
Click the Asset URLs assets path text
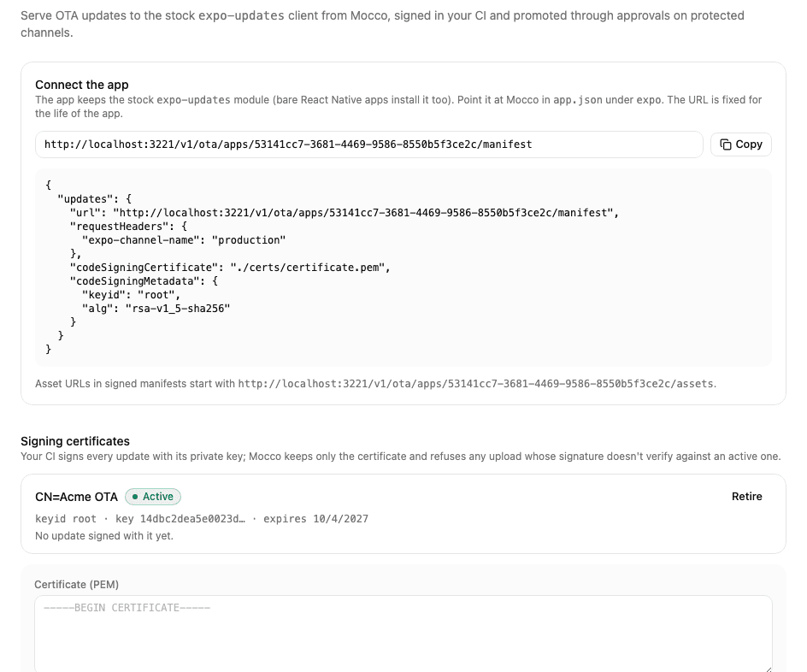[476, 384]
